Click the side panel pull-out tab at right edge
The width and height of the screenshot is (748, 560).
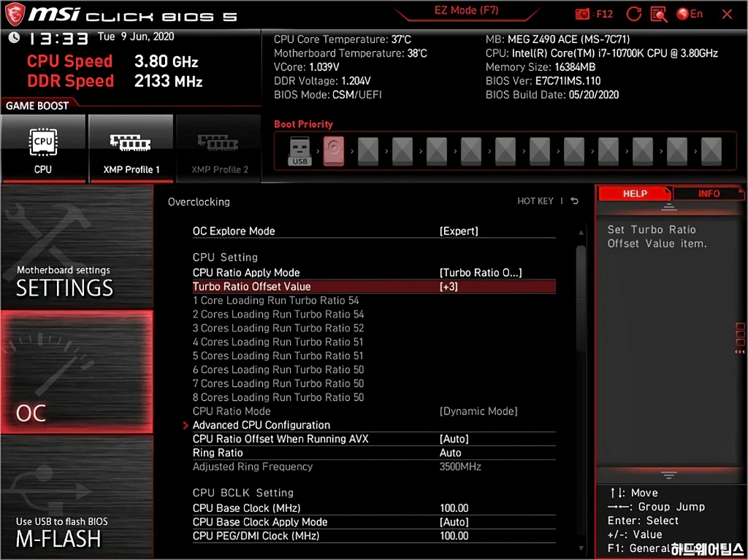click(x=740, y=338)
